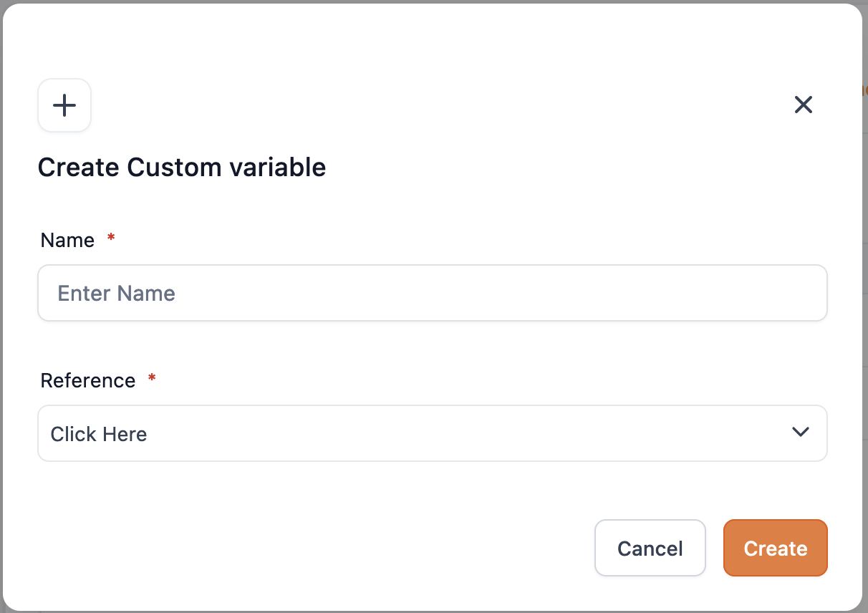Click the Name text input field

(x=432, y=294)
